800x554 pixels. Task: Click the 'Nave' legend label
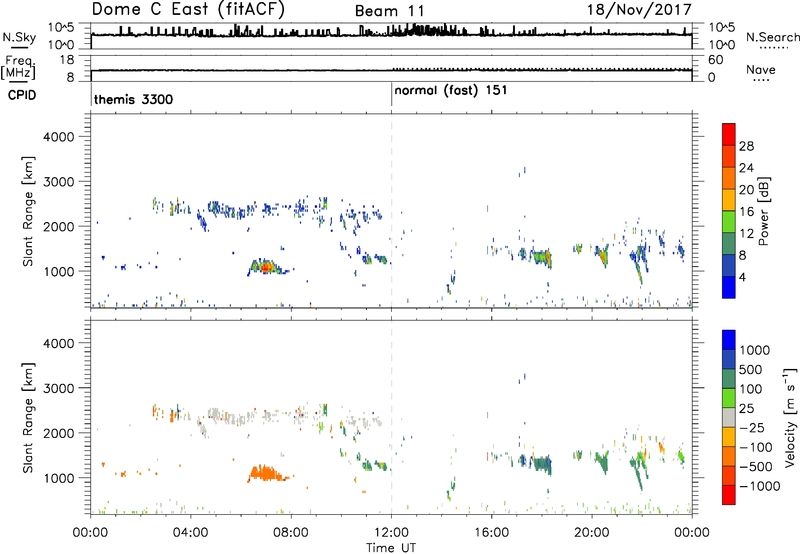(761, 69)
